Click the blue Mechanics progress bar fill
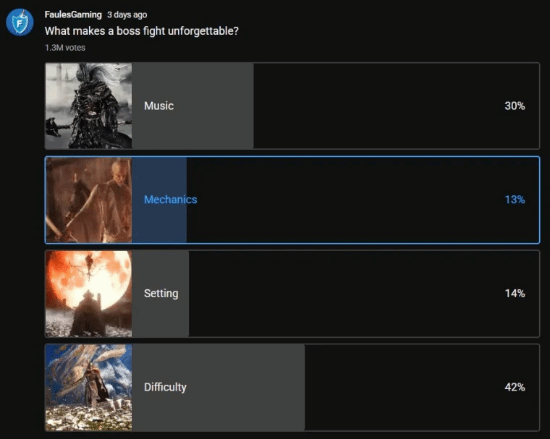The image size is (550, 439). coord(159,200)
